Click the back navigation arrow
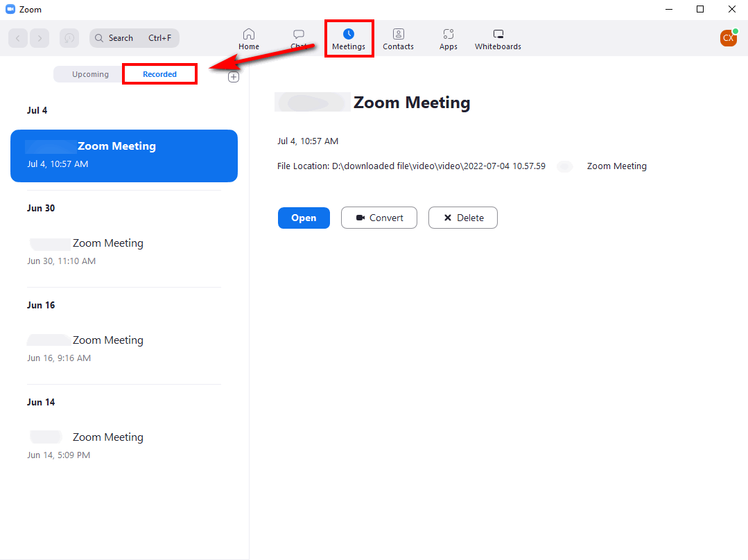The width and height of the screenshot is (748, 560). coord(18,38)
